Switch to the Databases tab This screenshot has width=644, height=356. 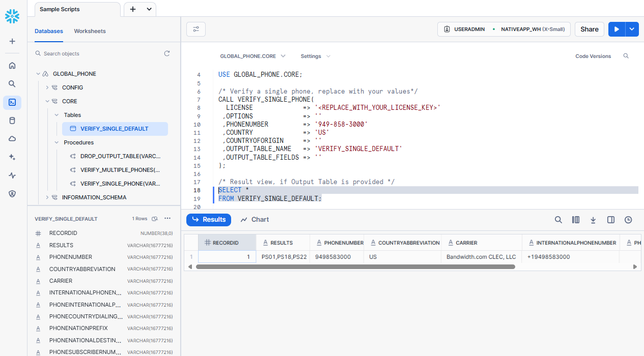click(x=49, y=31)
